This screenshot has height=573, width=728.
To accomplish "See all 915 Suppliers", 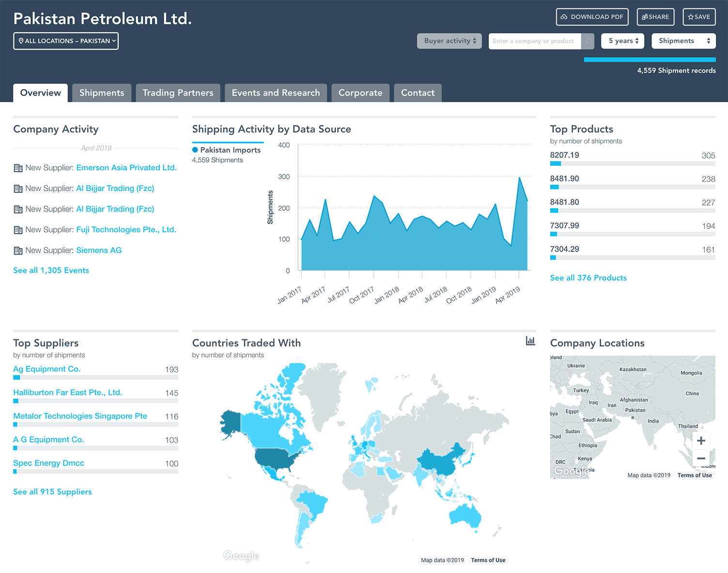I will tap(52, 492).
